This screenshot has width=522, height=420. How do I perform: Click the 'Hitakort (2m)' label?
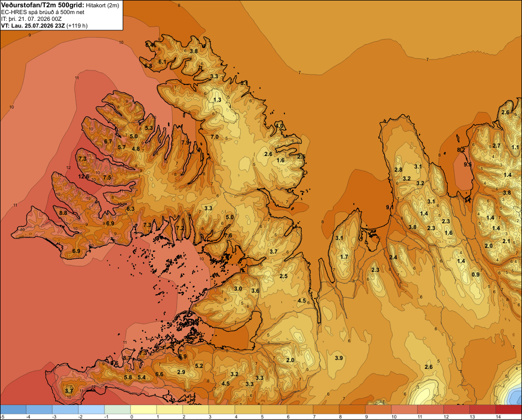(x=102, y=5)
